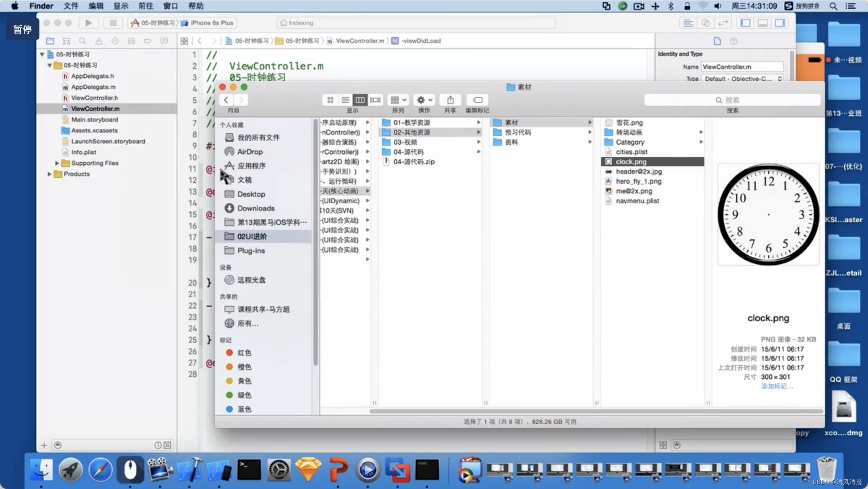Select Main.storyboard in Xcode navigator
Screen dimensions: 868x489
click(x=94, y=120)
